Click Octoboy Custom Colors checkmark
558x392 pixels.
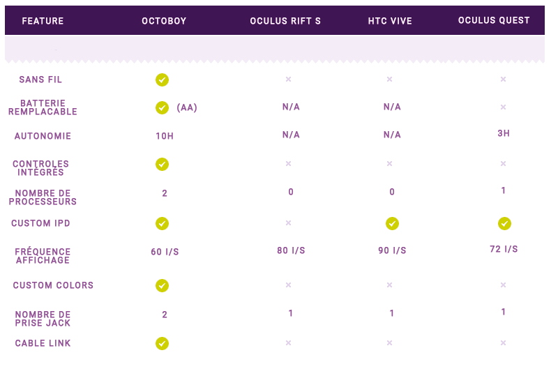click(162, 285)
